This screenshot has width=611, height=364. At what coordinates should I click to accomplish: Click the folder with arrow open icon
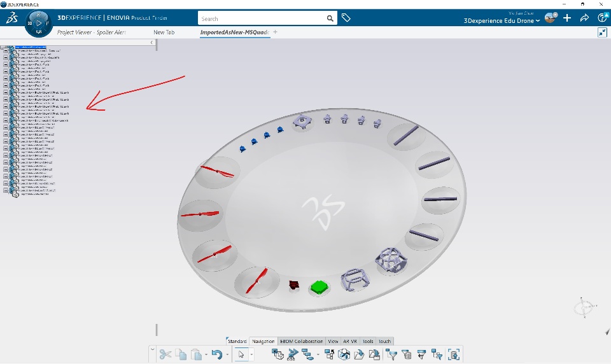(359, 354)
